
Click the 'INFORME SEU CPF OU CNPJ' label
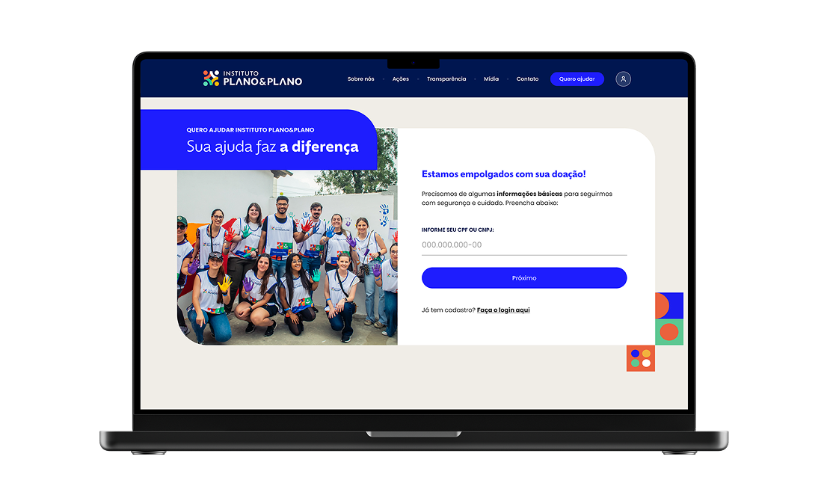(x=458, y=230)
